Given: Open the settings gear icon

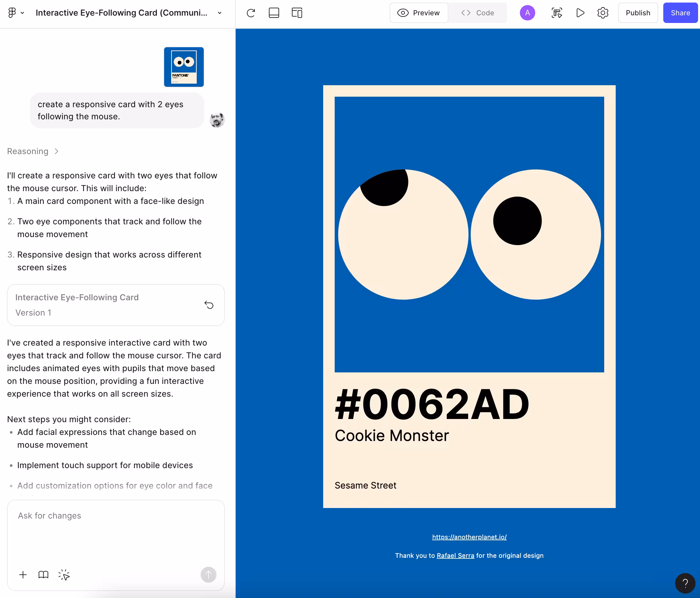Looking at the screenshot, I should pos(603,13).
